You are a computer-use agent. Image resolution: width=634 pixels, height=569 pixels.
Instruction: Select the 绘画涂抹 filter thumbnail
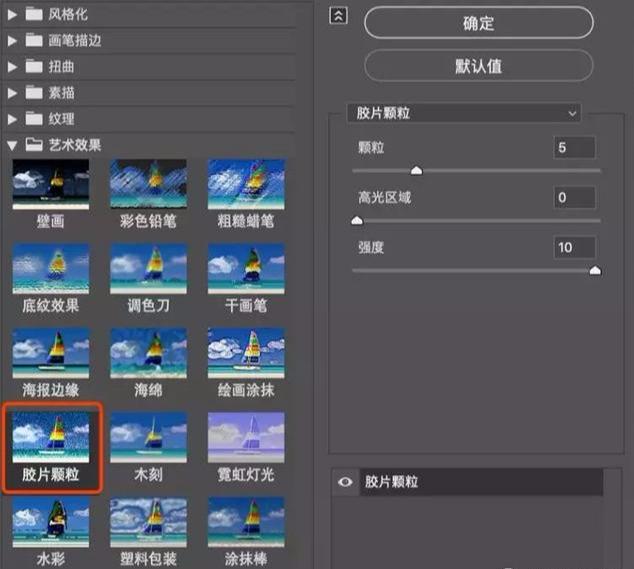pos(246,353)
